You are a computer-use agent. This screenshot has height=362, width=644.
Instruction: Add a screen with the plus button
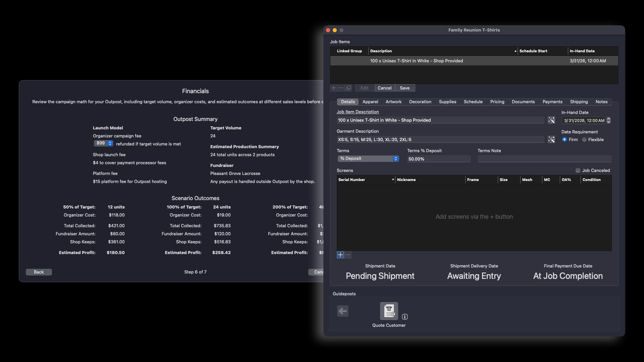(x=340, y=255)
